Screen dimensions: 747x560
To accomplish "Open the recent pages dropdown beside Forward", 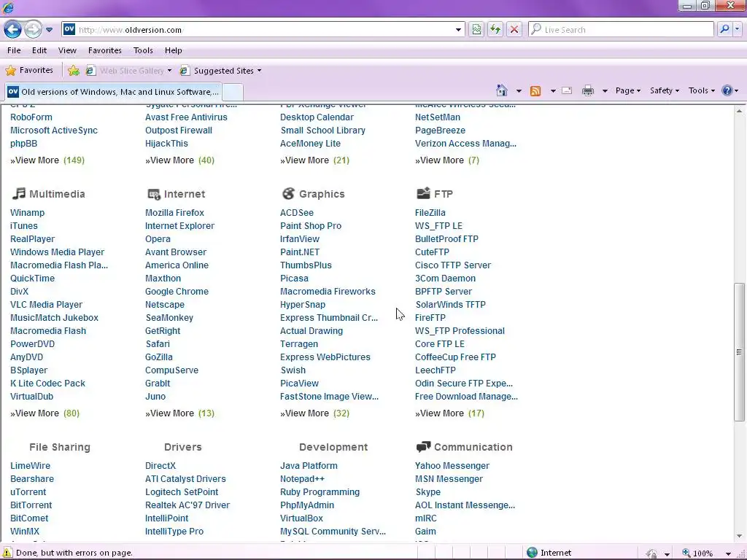I will [49, 29].
